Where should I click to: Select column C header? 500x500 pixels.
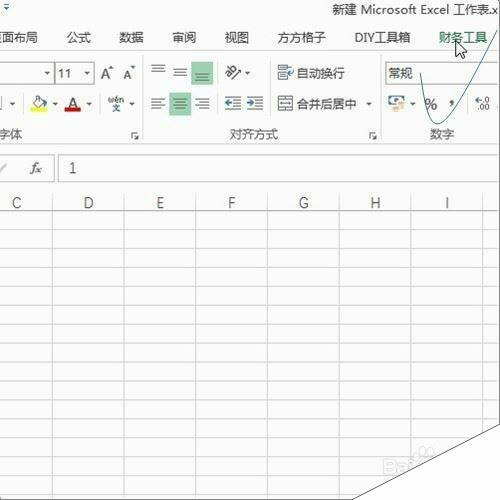pyautogui.click(x=26, y=203)
